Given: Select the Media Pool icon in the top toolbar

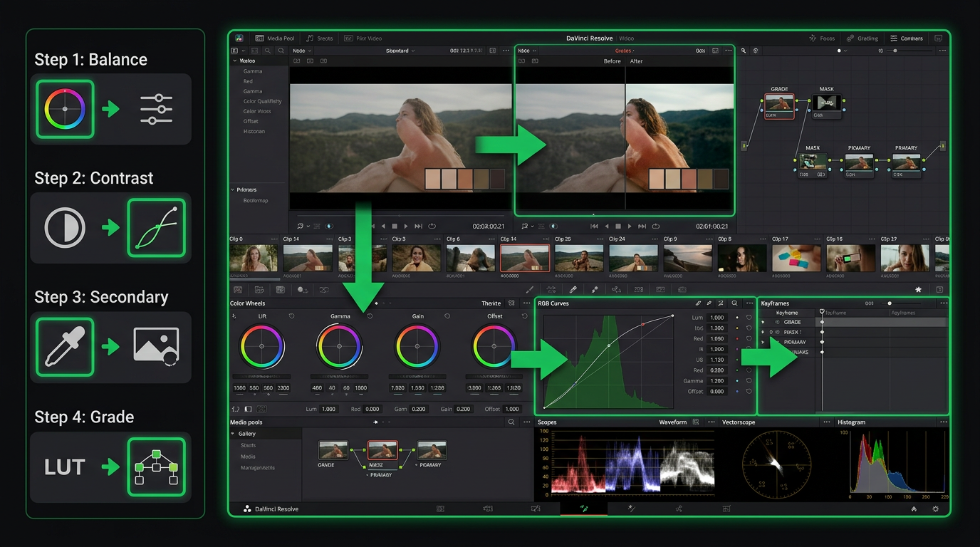Looking at the screenshot, I should click(x=260, y=38).
